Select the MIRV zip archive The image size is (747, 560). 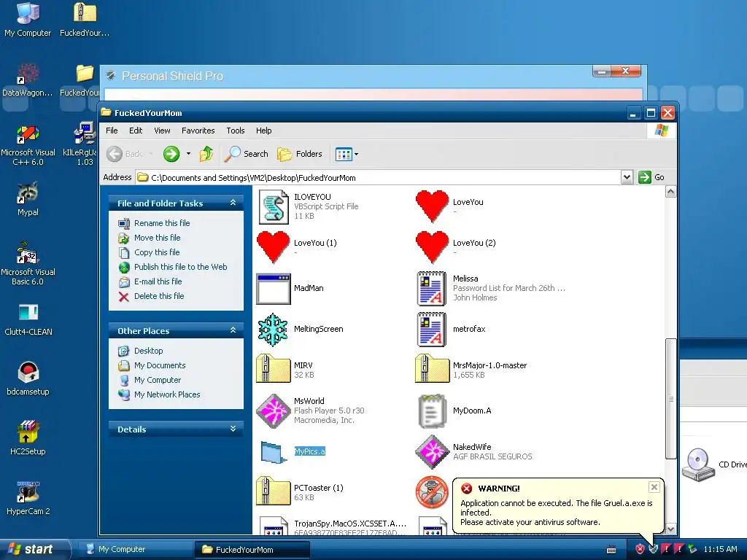point(273,368)
